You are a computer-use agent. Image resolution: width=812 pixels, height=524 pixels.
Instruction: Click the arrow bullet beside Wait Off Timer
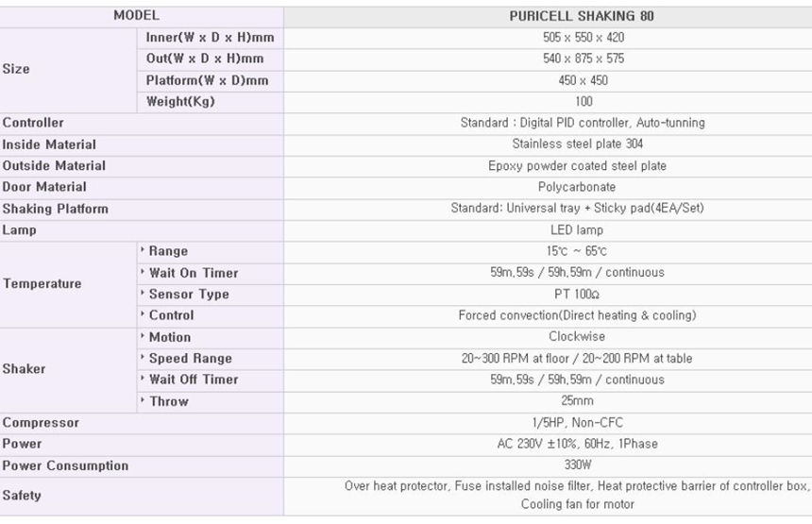pos(144,380)
